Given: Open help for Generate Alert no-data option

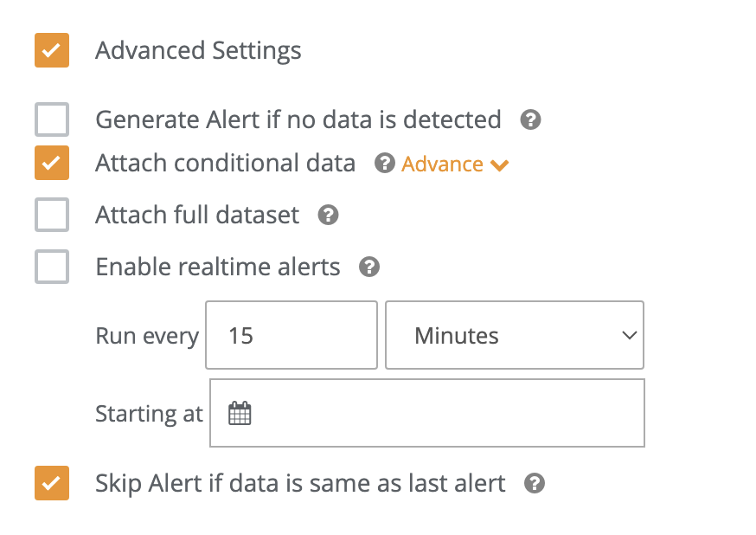Looking at the screenshot, I should point(531,120).
